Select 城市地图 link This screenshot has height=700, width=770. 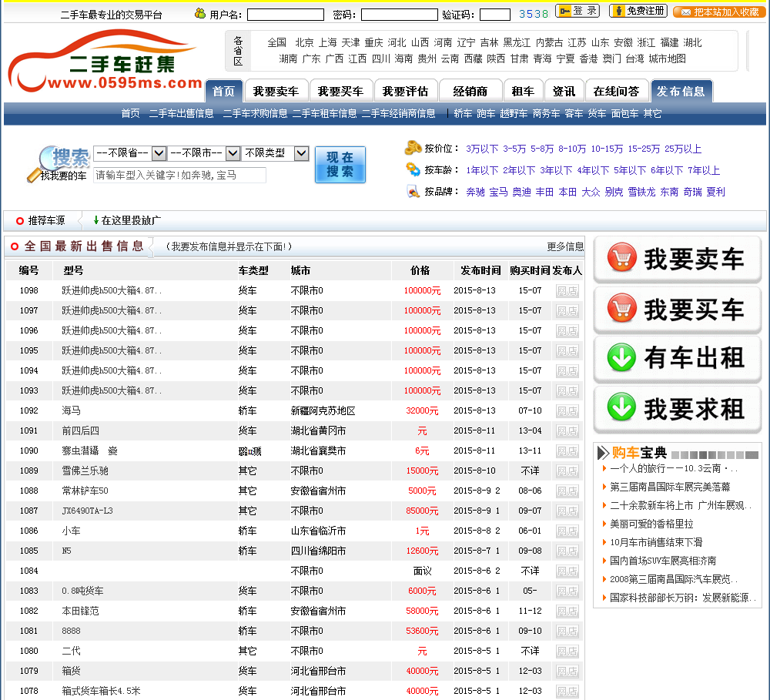coord(668,59)
